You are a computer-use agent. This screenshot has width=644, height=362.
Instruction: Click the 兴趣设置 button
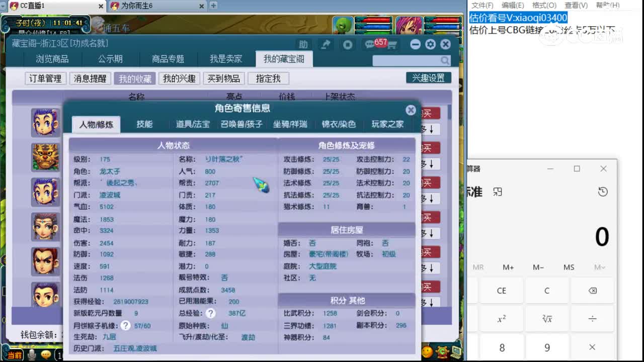point(428,78)
